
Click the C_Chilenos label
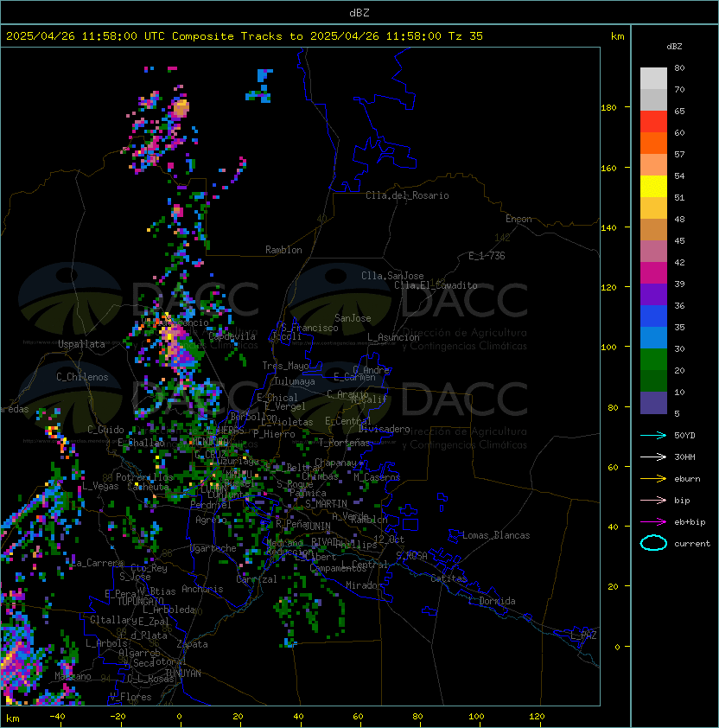point(82,376)
